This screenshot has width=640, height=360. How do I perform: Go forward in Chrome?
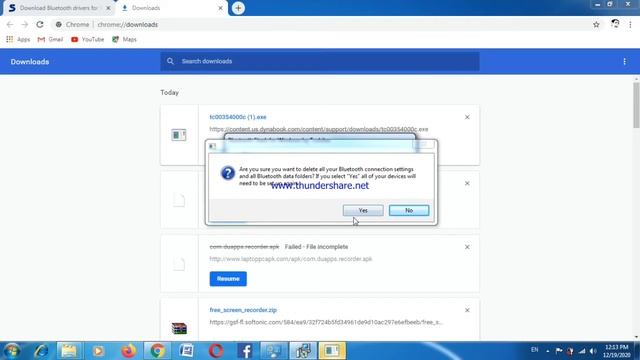[24, 24]
